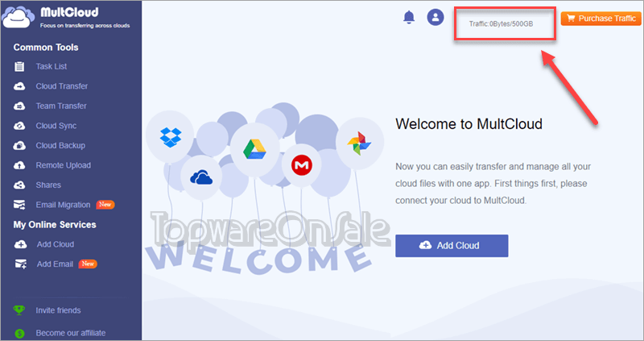The width and height of the screenshot is (644, 341).
Task: Click the blue Add Cloud button
Action: pyautogui.click(x=452, y=246)
